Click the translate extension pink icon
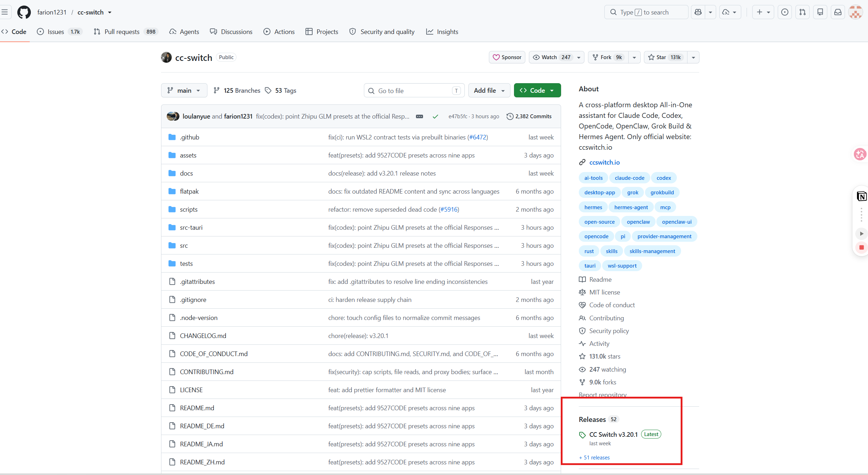868x475 pixels. pos(860,154)
